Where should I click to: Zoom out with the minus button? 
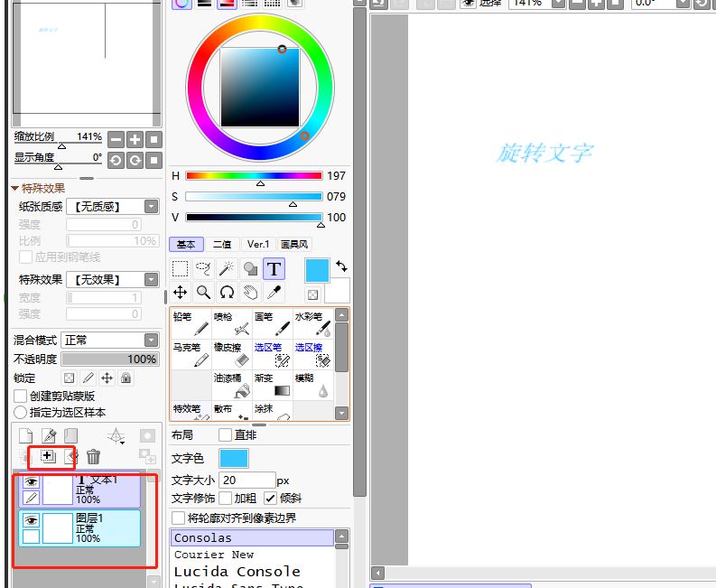[x=116, y=139]
